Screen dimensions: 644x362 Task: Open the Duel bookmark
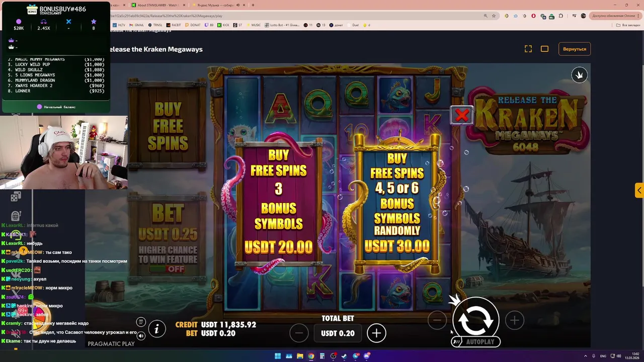click(x=353, y=25)
